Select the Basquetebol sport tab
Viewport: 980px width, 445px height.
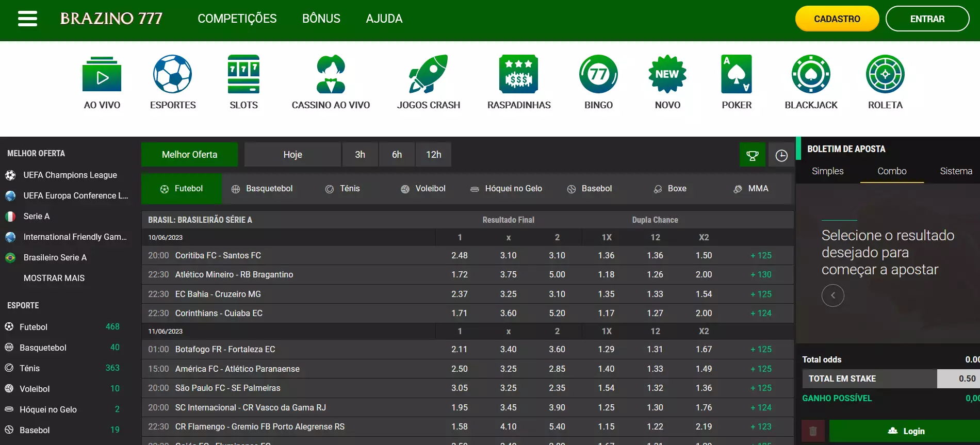pyautogui.click(x=262, y=189)
